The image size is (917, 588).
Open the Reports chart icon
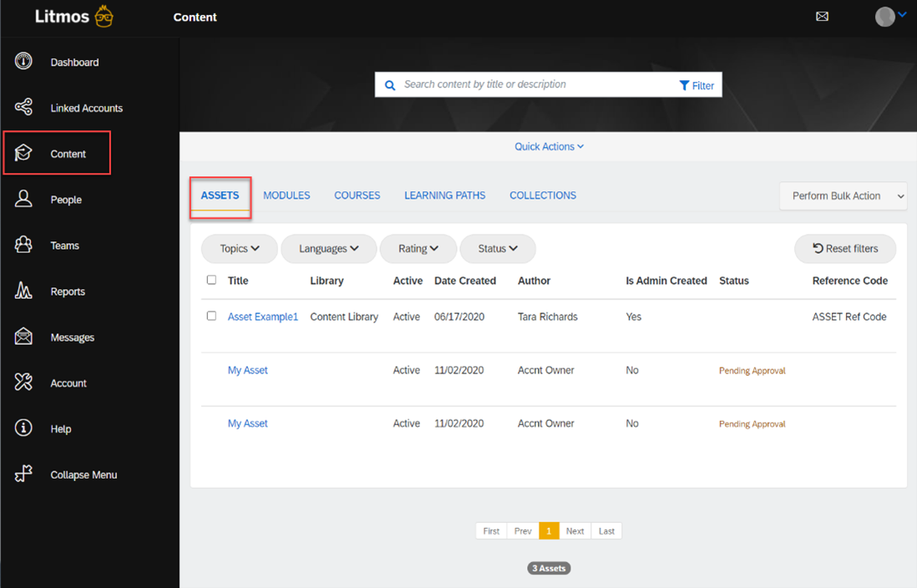[23, 290]
